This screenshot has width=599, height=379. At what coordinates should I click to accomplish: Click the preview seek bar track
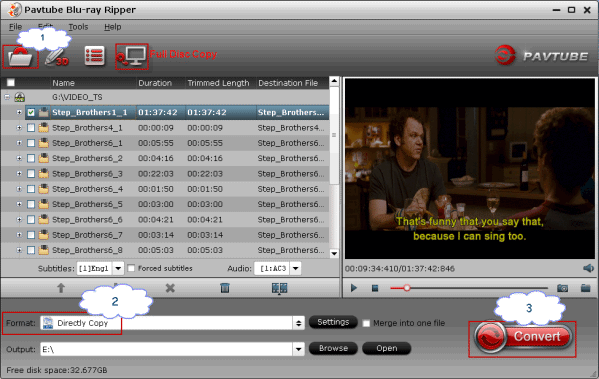(469, 288)
